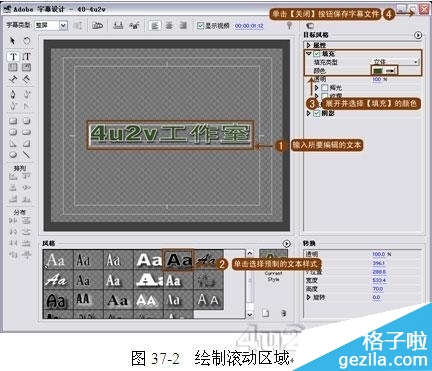
Task: Expand the 属性 properties section
Action: click(x=309, y=45)
